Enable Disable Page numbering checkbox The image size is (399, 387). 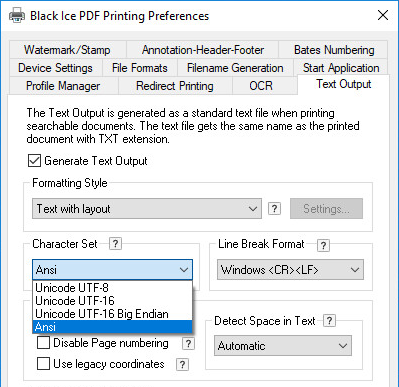coord(43,342)
